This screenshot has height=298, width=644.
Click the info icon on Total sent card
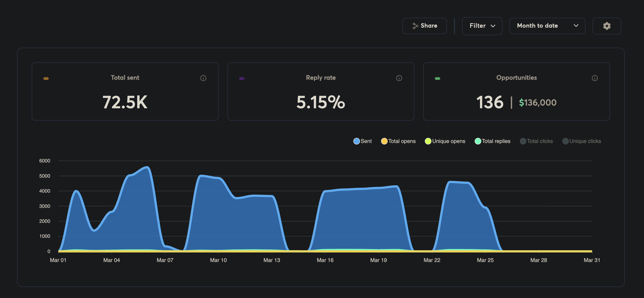203,78
